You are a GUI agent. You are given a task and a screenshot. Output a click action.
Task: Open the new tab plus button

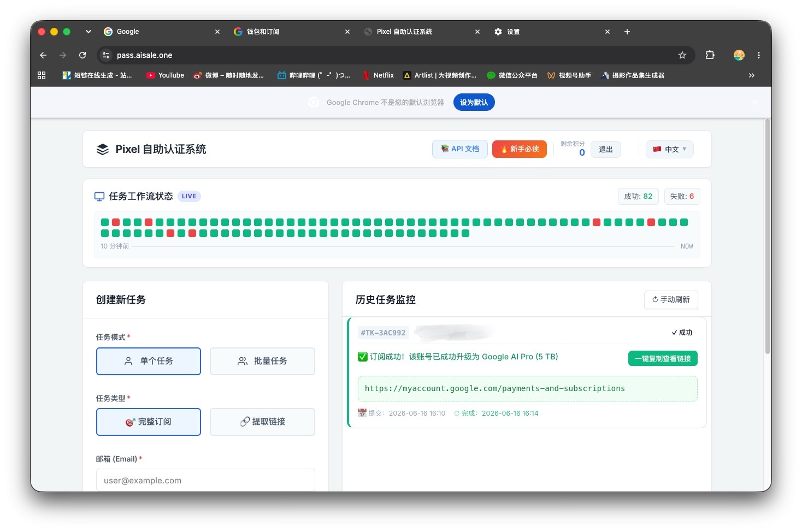tap(627, 32)
